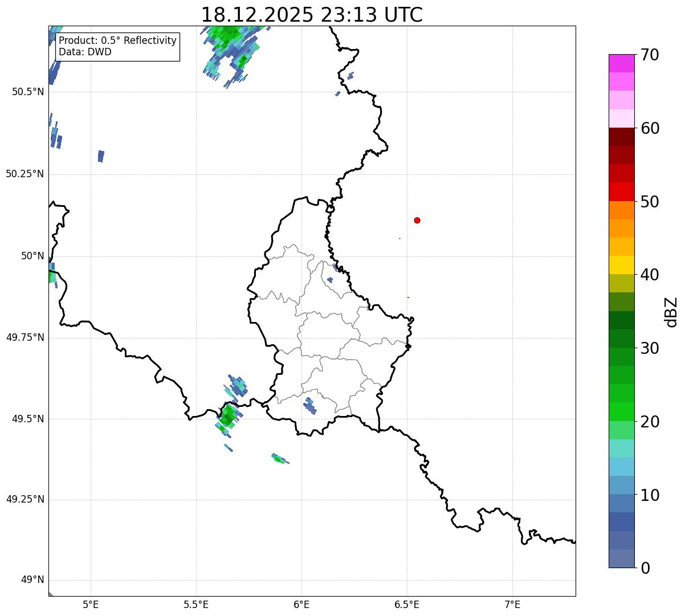Click the 50.5°N latitude label
The image size is (685, 616).
28,92
